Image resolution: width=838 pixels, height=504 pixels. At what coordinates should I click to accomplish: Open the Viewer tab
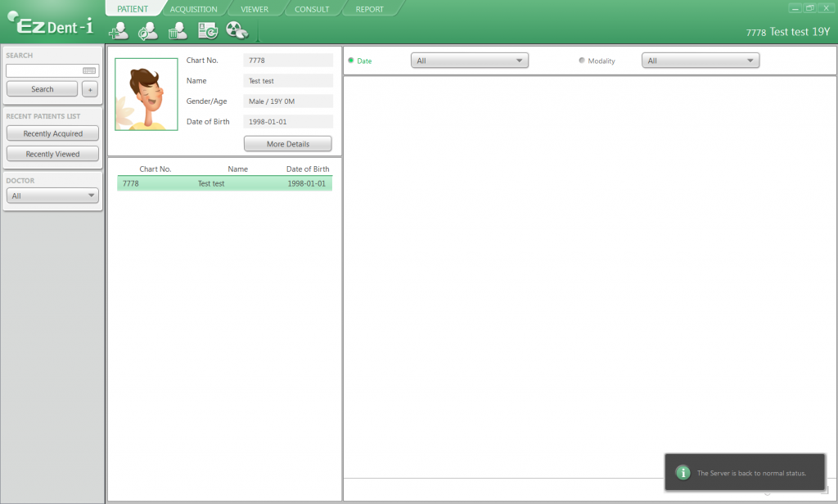(x=255, y=10)
